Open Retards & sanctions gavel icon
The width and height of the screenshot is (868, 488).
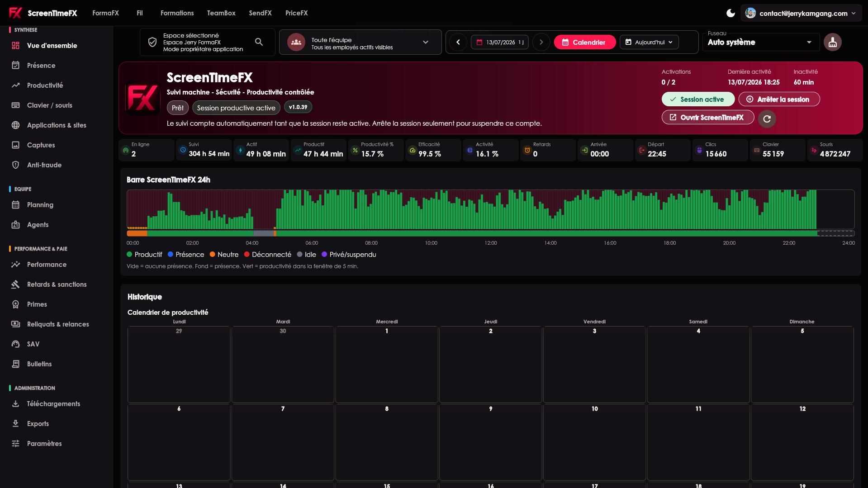click(x=16, y=284)
